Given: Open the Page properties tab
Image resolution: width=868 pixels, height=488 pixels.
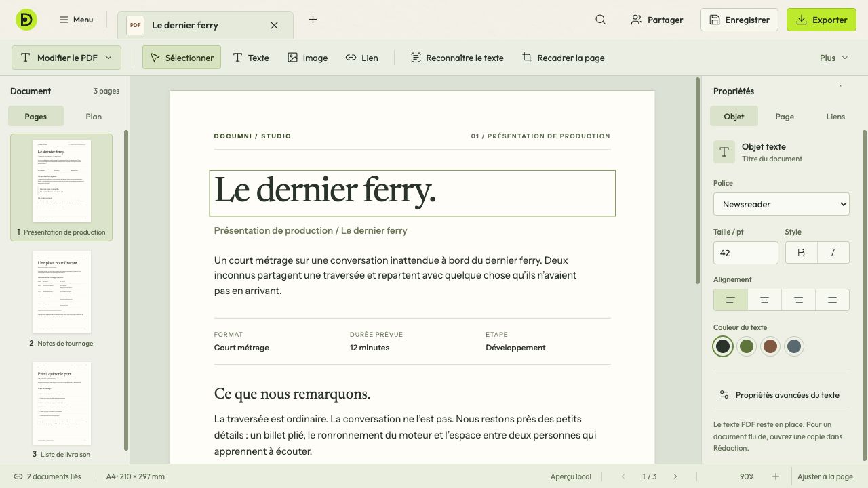Looking at the screenshot, I should (785, 116).
